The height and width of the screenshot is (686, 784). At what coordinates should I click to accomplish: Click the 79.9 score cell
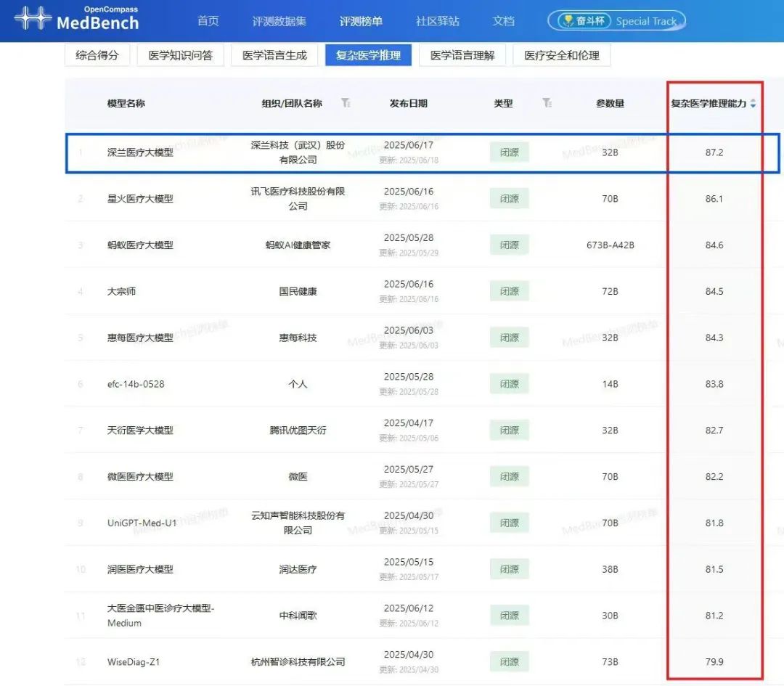point(714,662)
